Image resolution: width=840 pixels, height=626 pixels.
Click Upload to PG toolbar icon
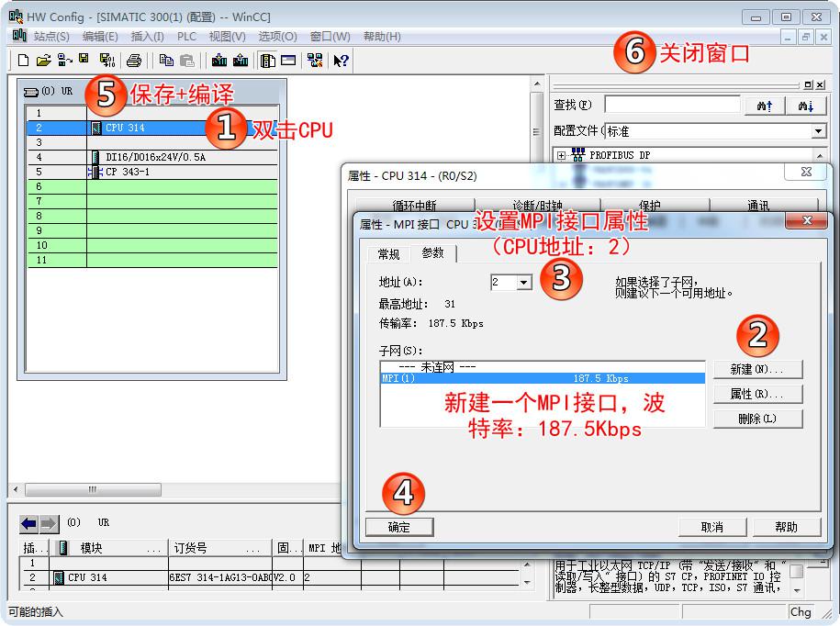(x=241, y=60)
